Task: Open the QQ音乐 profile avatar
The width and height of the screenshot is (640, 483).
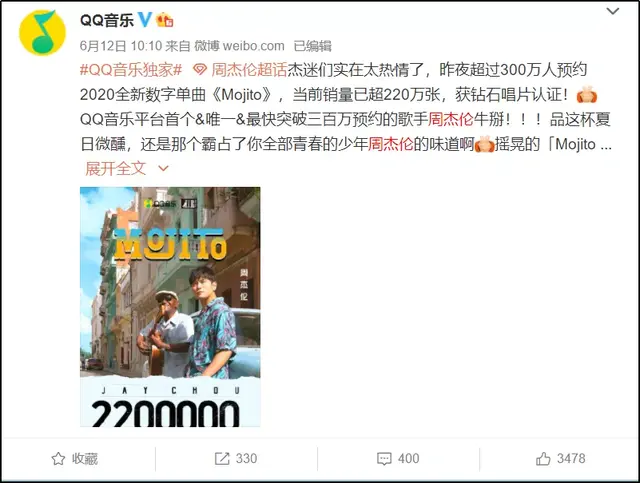Action: [x=42, y=33]
